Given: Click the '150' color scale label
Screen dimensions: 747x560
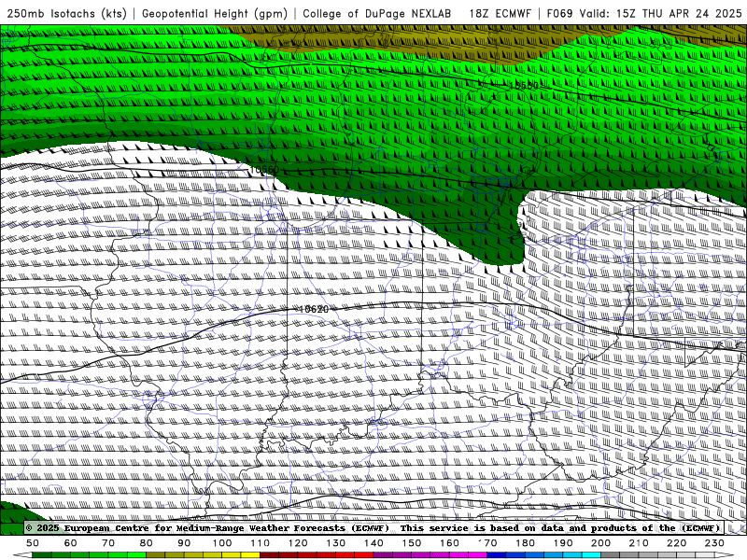Looking at the screenshot, I should click(412, 543).
